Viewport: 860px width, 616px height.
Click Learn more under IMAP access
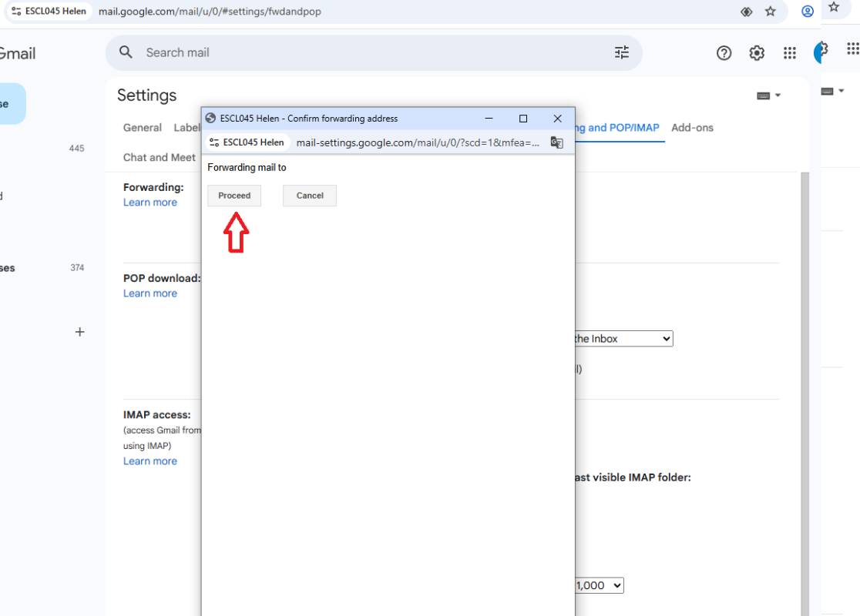coord(150,461)
